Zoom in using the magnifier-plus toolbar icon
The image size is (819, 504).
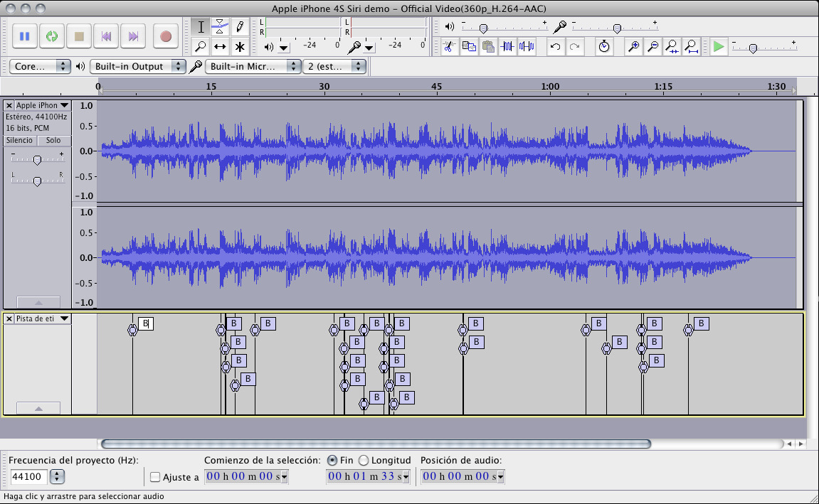pos(634,46)
